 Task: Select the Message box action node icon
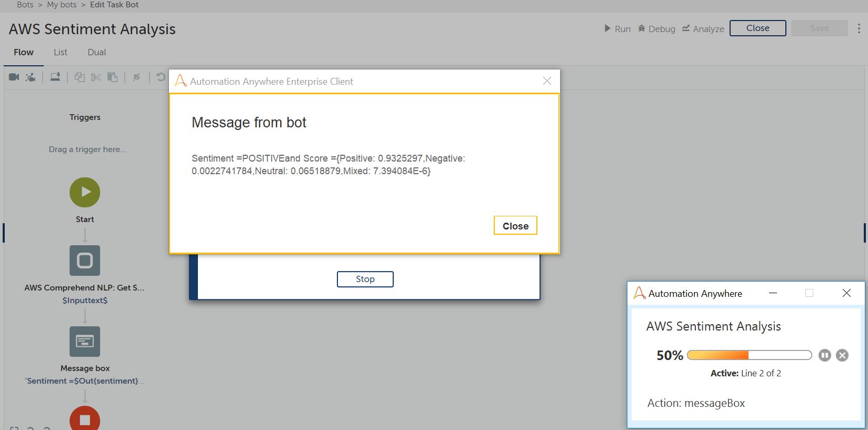point(85,342)
